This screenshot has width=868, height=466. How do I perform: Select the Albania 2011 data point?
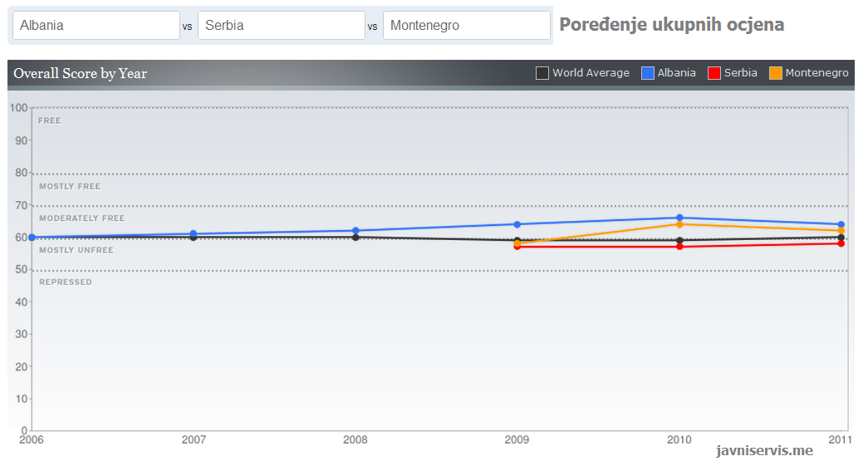841,224
